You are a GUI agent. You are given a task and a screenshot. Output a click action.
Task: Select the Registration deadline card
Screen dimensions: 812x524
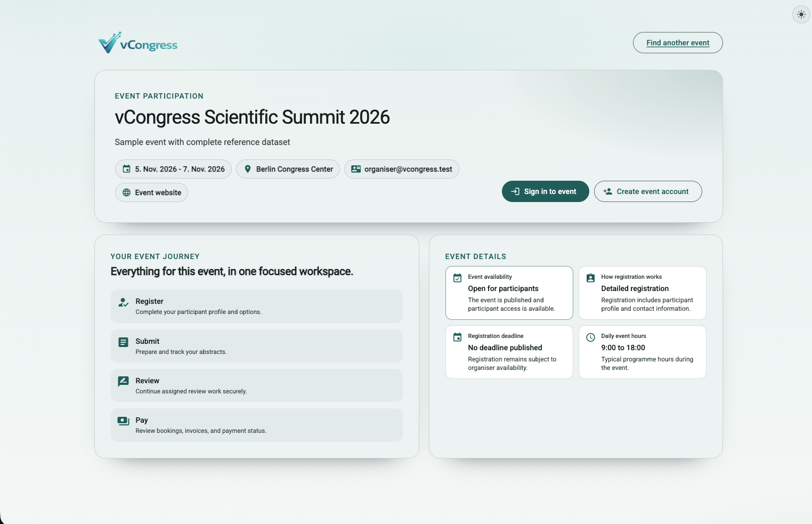509,352
